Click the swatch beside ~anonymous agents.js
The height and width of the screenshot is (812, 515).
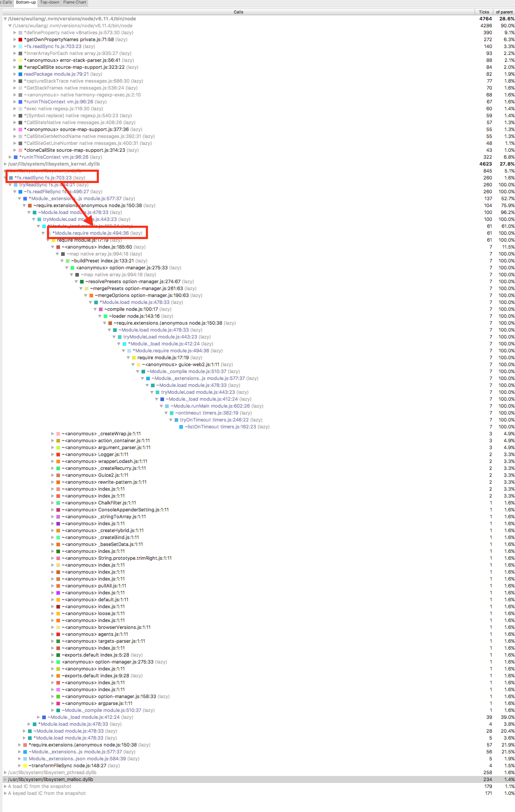(x=58, y=634)
